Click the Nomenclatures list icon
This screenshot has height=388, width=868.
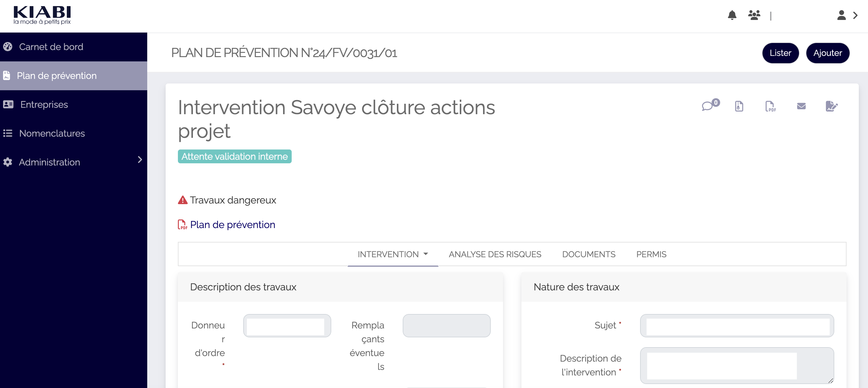click(x=8, y=133)
